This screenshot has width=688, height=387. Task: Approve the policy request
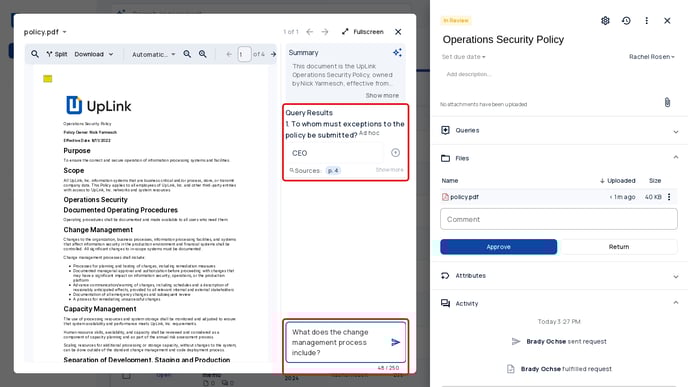pyautogui.click(x=498, y=247)
